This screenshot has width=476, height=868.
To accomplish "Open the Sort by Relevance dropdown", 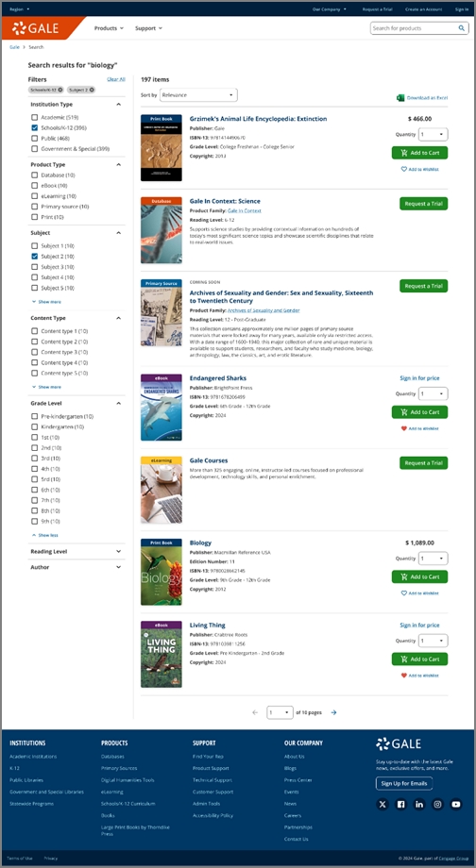I will 198,95.
